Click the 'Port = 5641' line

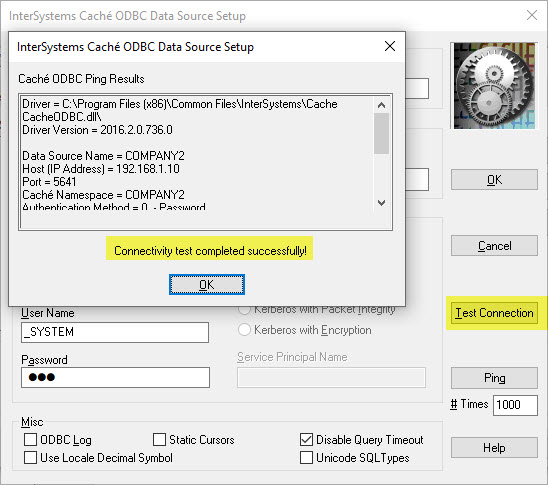pos(49,182)
